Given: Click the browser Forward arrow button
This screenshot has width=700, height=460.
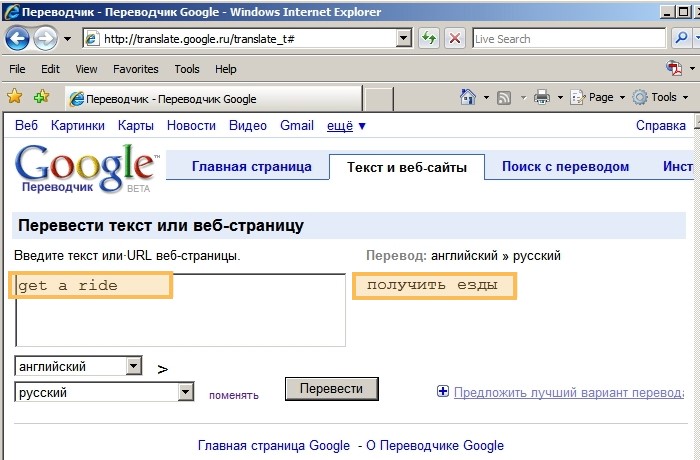Looking at the screenshot, I should pyautogui.click(x=45, y=39).
